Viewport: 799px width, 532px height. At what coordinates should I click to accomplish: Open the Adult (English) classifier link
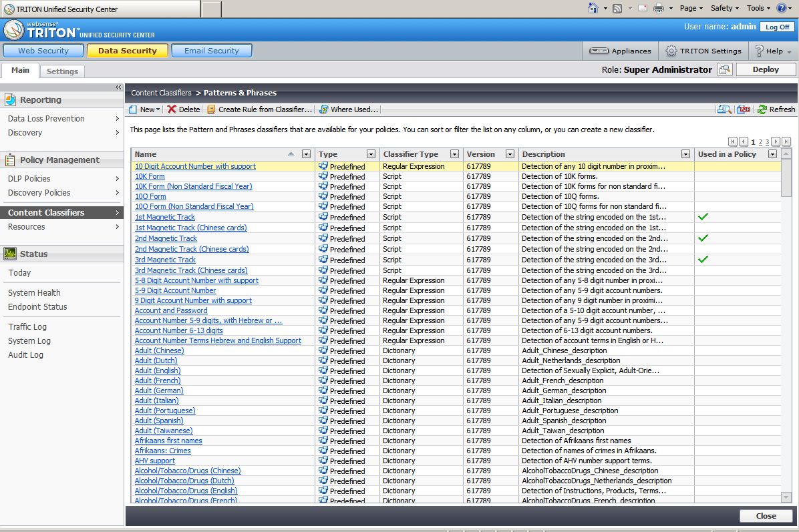point(158,370)
